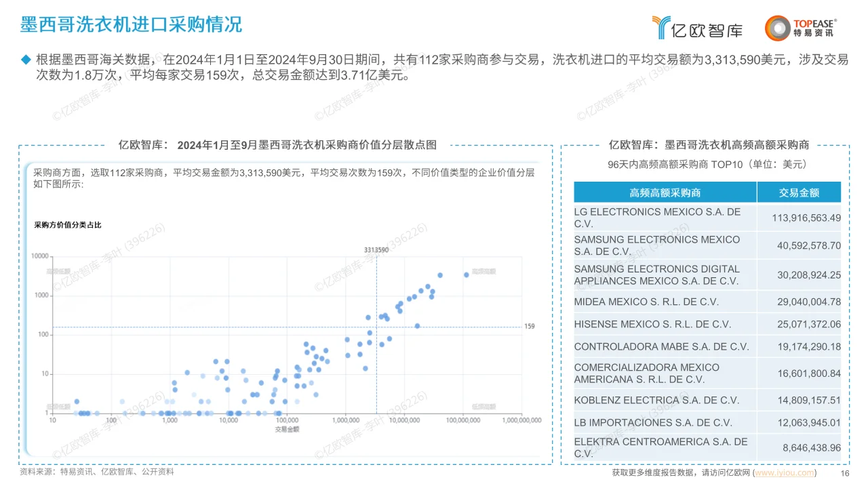Screen dimensions: 868x488
Task: Click the TOPEASE 特易资讯 logo
Action: point(800,28)
